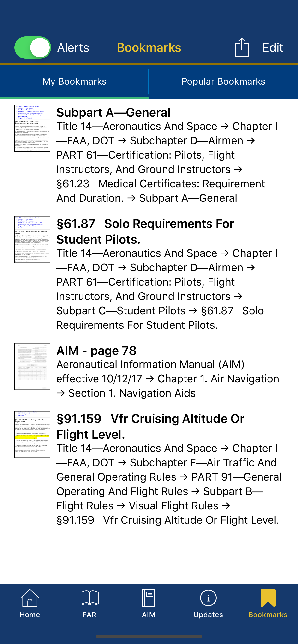Open the §91.159 page thumbnail
Screen dimensions: 298x644
[x=32, y=434]
